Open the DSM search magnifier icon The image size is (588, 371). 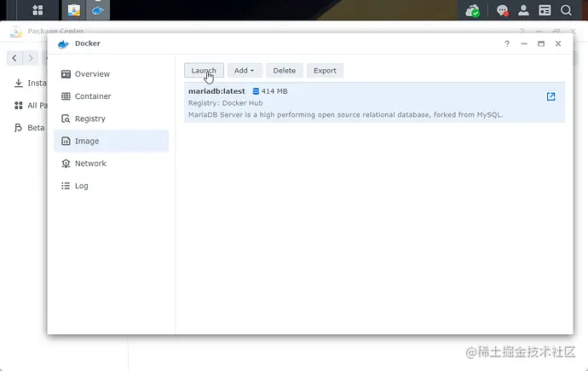tap(566, 10)
